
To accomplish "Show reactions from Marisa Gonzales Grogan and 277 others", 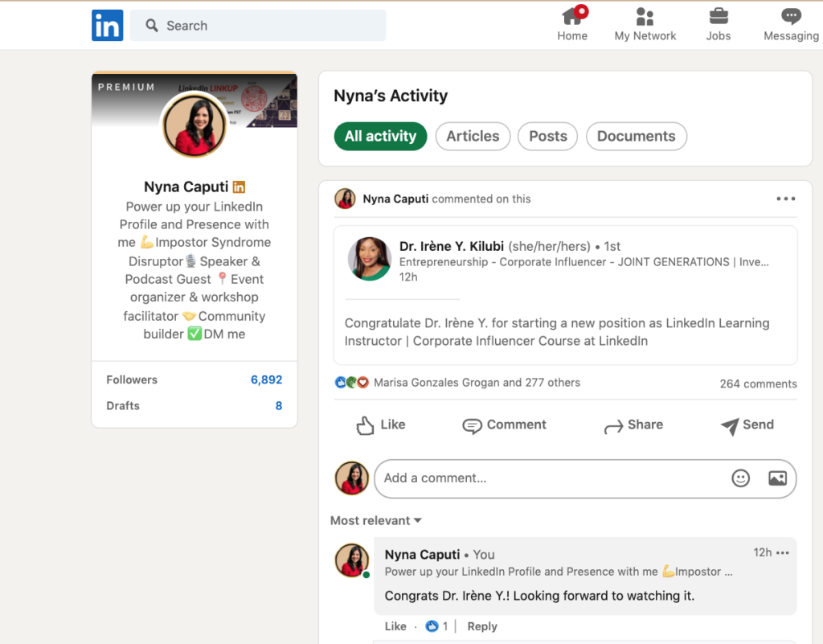I will [x=477, y=383].
